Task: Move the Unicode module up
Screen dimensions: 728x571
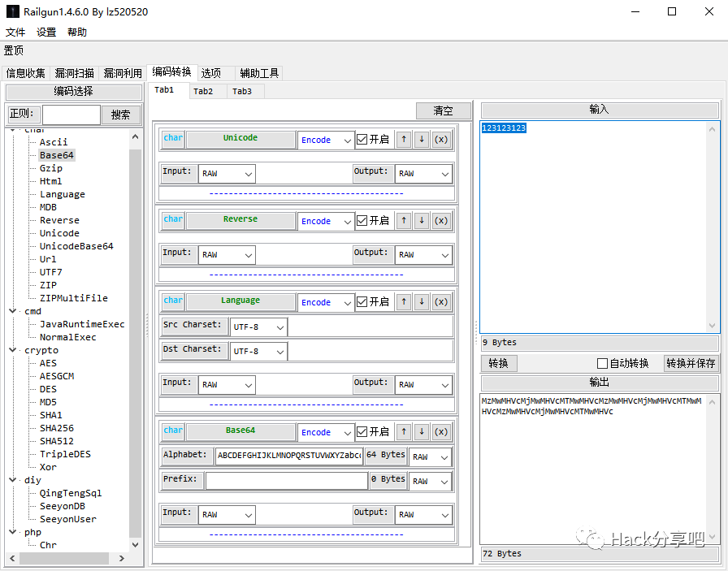Action: click(x=404, y=139)
